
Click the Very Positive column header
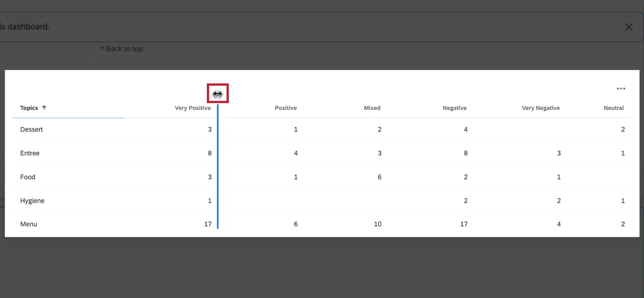193,108
